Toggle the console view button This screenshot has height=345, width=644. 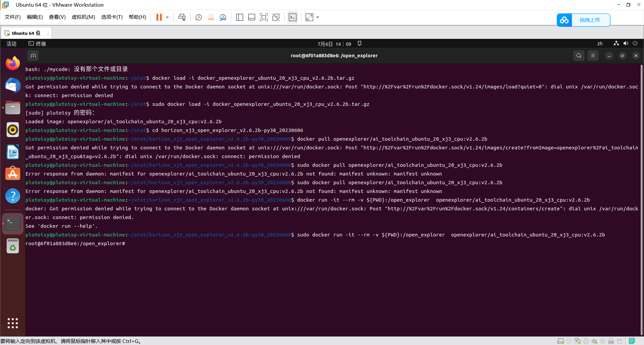tap(292, 17)
